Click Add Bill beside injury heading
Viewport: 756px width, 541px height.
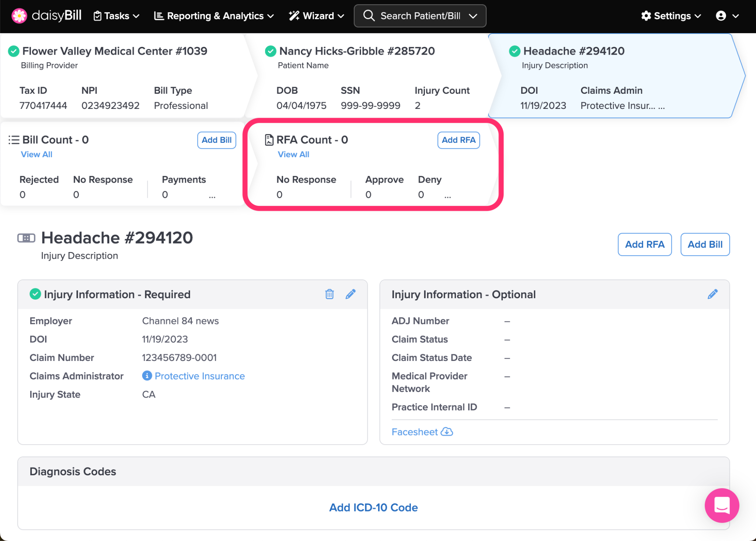(705, 244)
